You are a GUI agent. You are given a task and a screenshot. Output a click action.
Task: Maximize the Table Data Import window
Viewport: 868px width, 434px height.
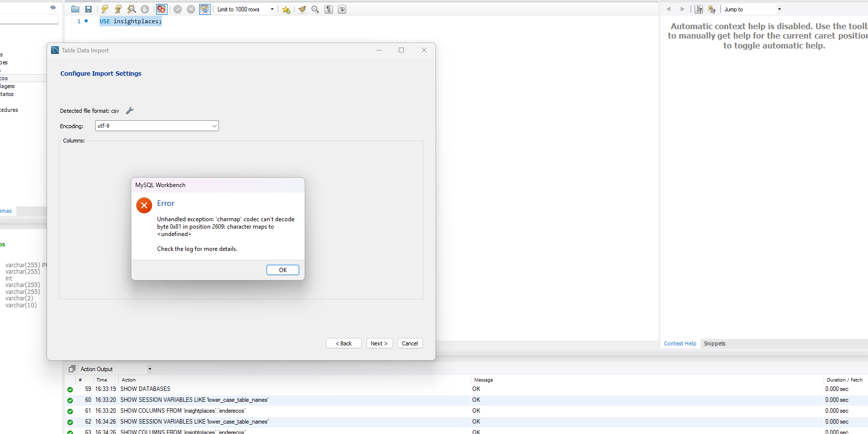[x=401, y=50]
